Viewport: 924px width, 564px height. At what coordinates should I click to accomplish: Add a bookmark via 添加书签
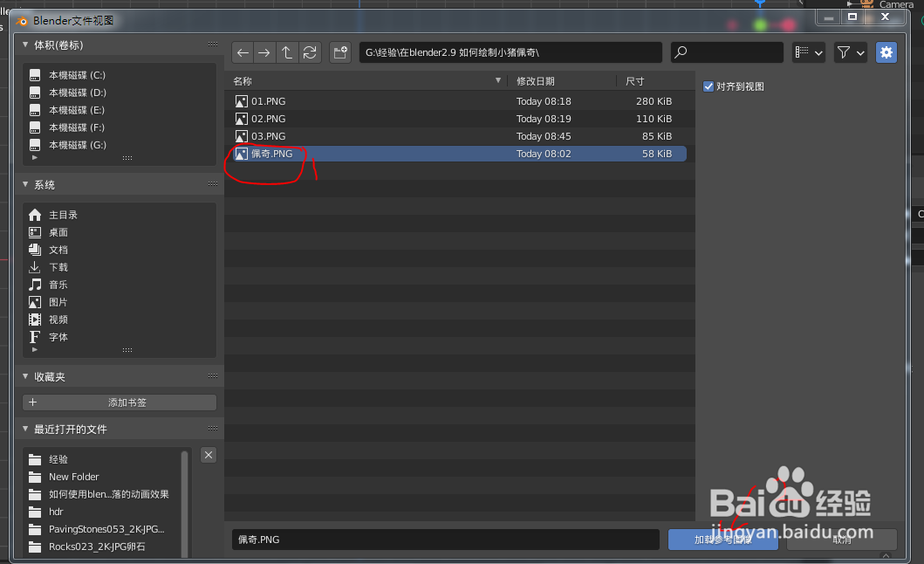pyautogui.click(x=120, y=402)
